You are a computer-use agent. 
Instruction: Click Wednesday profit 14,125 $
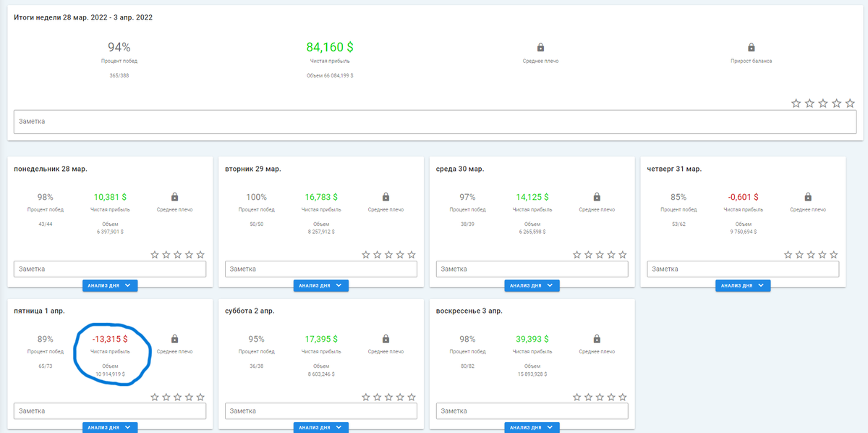point(532,197)
